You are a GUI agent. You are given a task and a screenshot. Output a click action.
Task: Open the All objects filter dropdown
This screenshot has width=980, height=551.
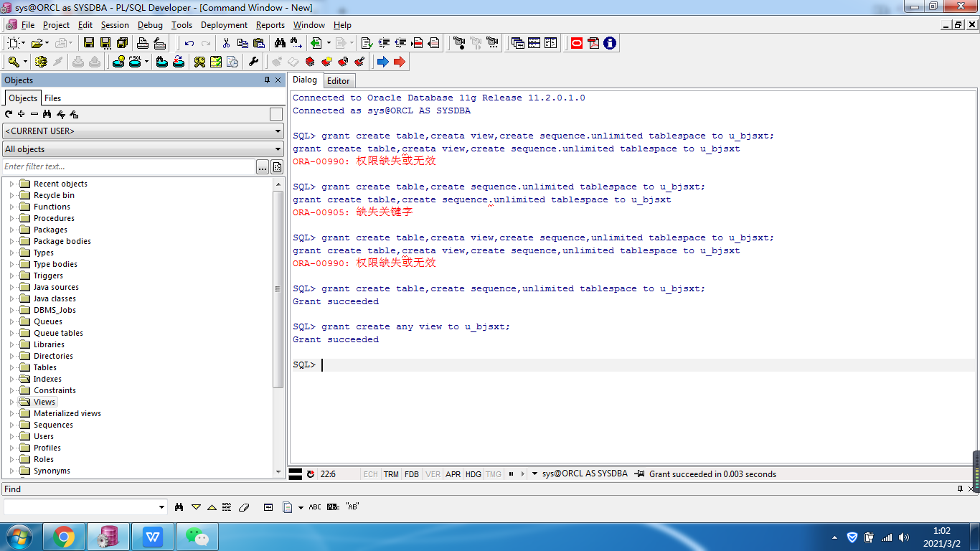278,149
